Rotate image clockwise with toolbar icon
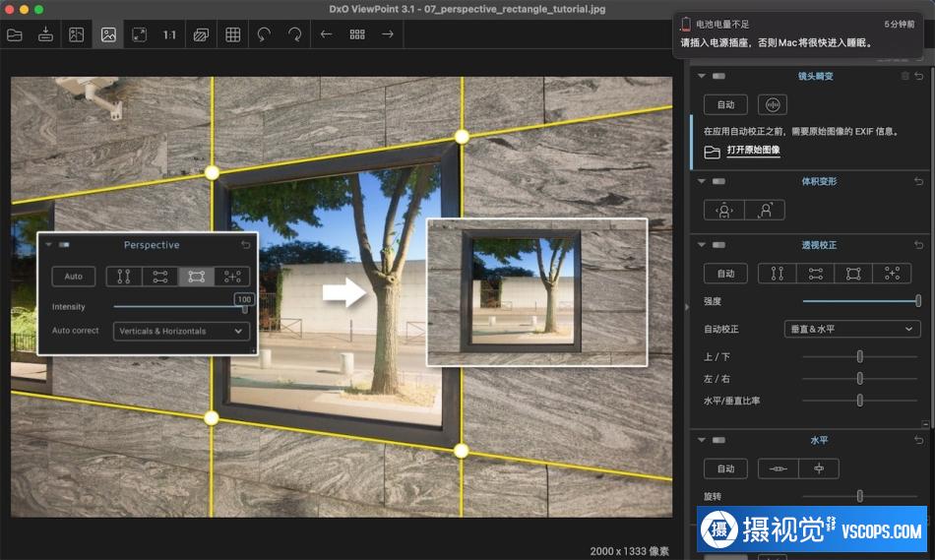This screenshot has width=935, height=560. (294, 34)
